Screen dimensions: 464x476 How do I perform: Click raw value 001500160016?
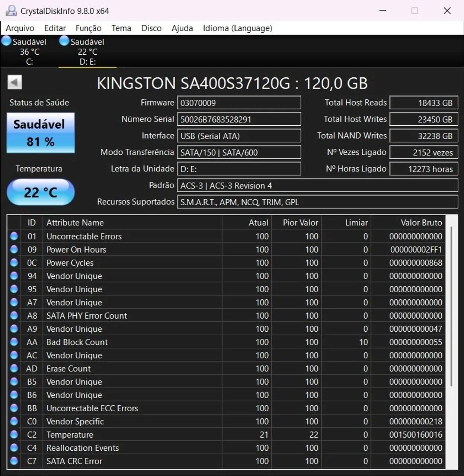(416, 434)
